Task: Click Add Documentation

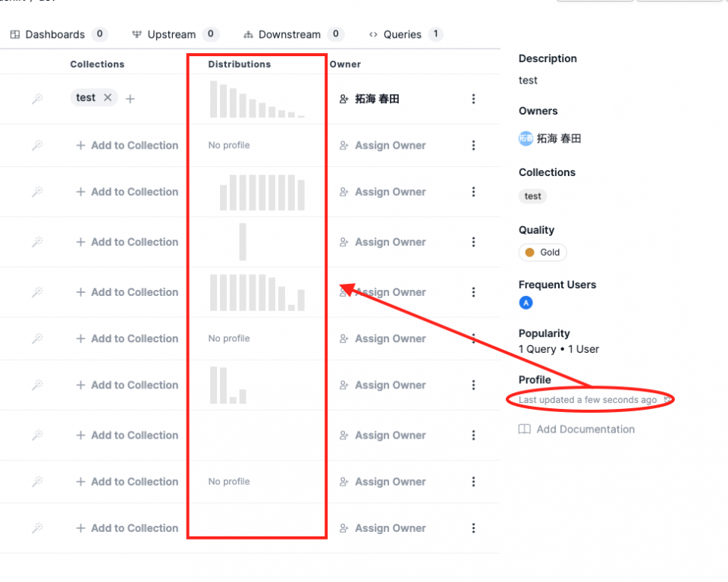Action: pyautogui.click(x=576, y=429)
